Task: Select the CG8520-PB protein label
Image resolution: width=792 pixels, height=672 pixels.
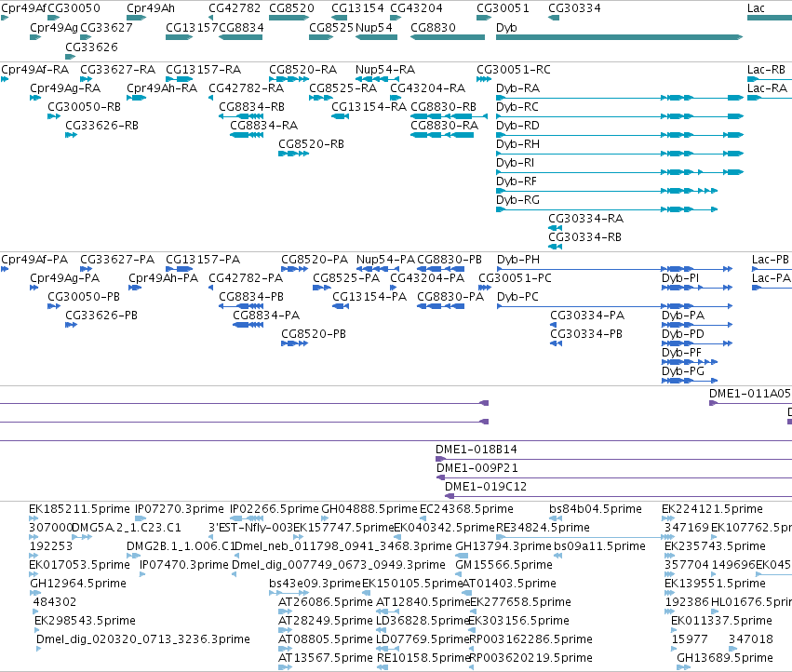Action: [x=314, y=334]
